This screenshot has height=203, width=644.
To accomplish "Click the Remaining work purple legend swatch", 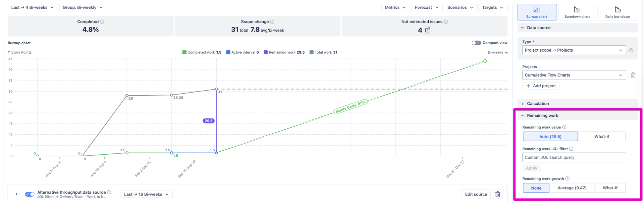I will (x=266, y=52).
